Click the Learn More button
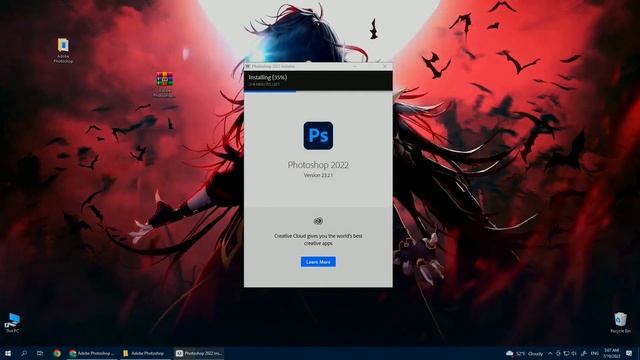Viewport: 640px width, 360px height. pos(318,262)
